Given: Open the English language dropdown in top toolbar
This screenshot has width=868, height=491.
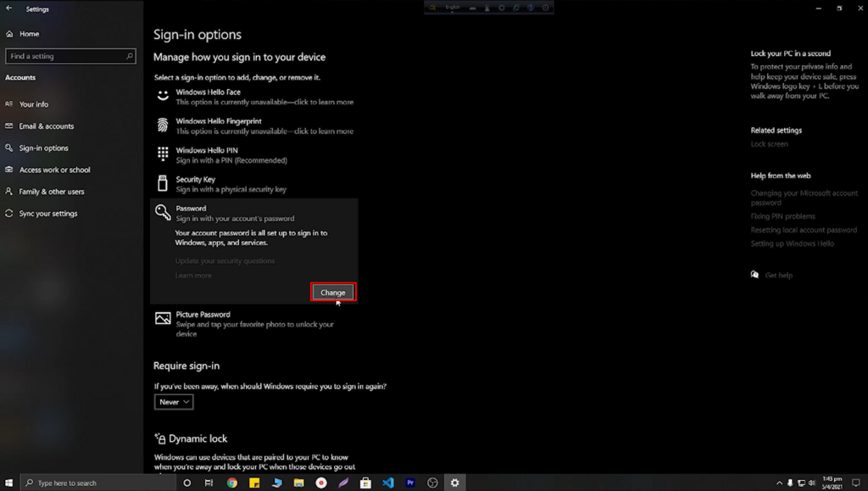Looking at the screenshot, I should [453, 8].
